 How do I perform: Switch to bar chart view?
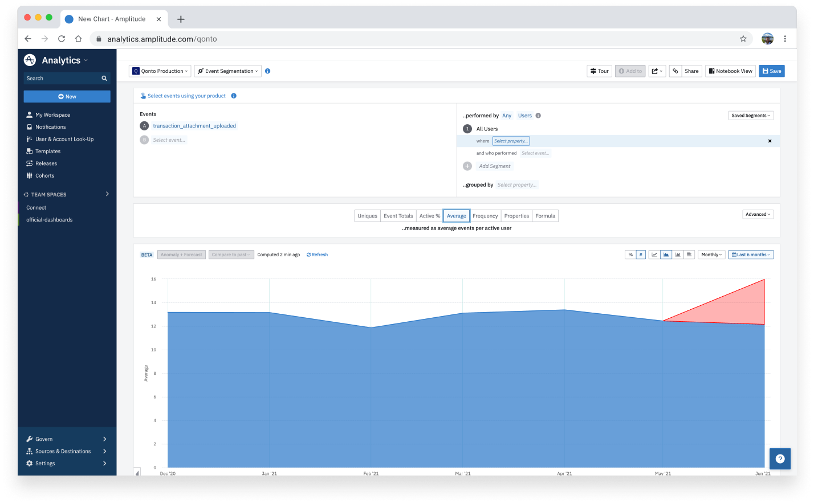[x=678, y=255]
